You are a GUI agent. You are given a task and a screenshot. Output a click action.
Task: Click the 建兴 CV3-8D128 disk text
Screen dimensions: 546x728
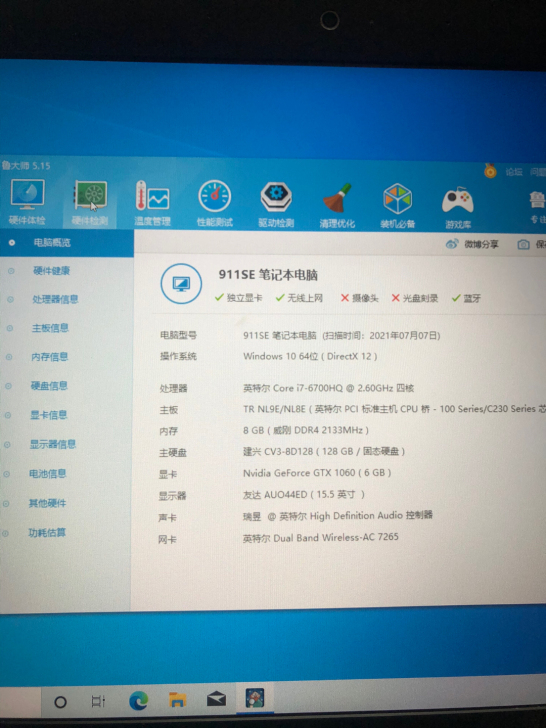[324, 451]
